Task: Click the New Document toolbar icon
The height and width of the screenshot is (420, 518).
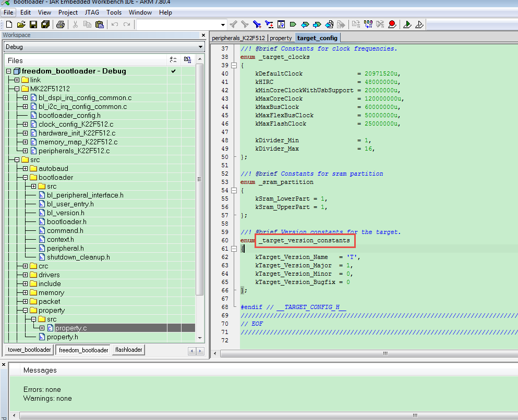Action: pos(9,24)
